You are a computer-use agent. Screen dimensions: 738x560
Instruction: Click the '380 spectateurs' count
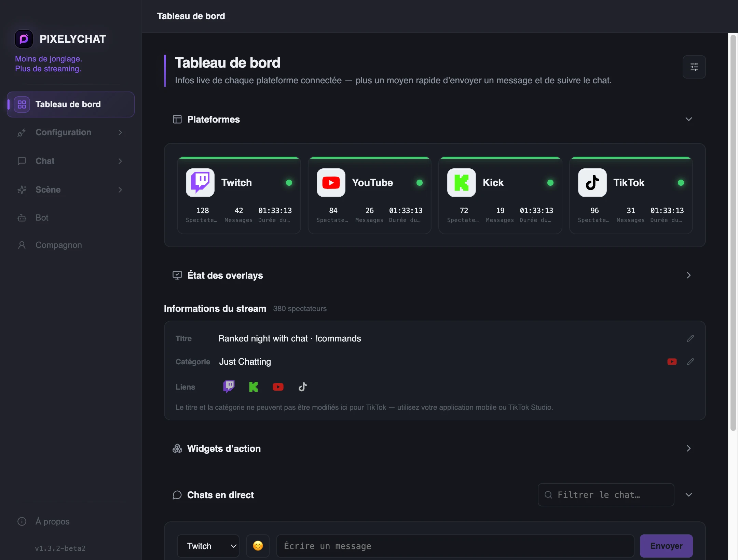click(300, 309)
